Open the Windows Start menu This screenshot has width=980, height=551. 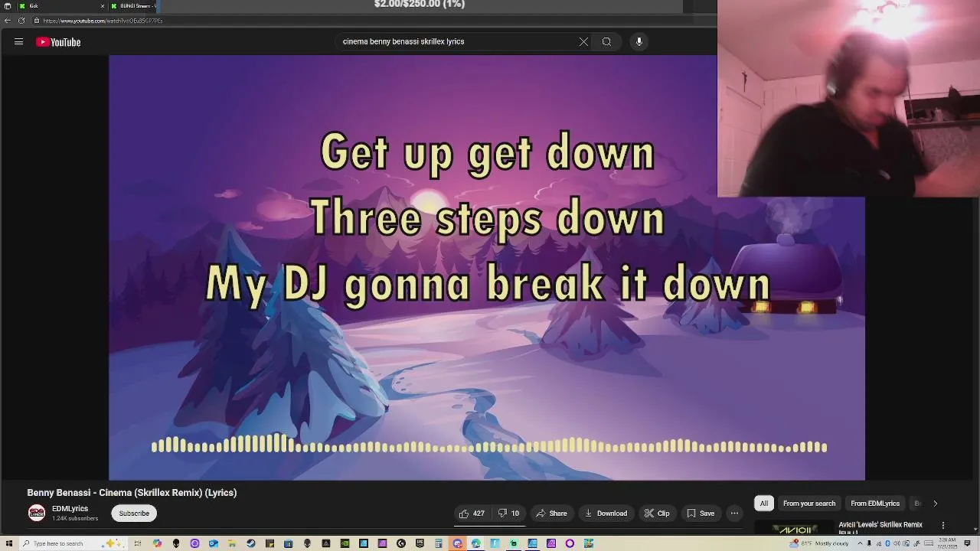(9, 543)
